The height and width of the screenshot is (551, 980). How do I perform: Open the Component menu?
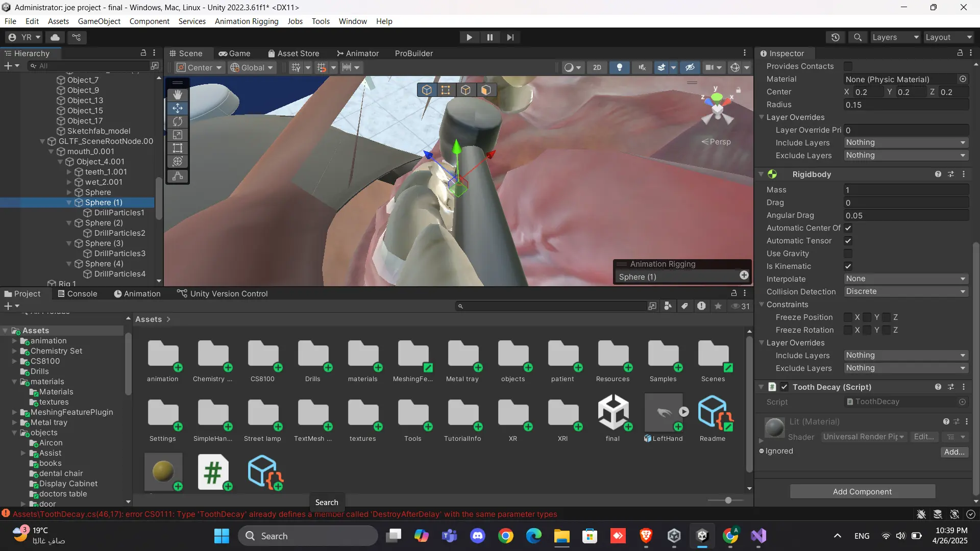(x=149, y=21)
